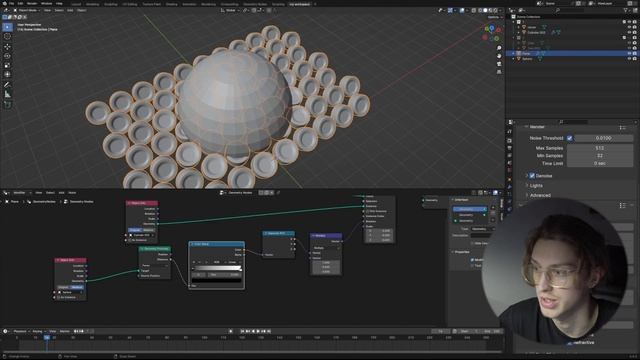Toggle As Instance checkbox on upper Object Info node

pos(130,240)
